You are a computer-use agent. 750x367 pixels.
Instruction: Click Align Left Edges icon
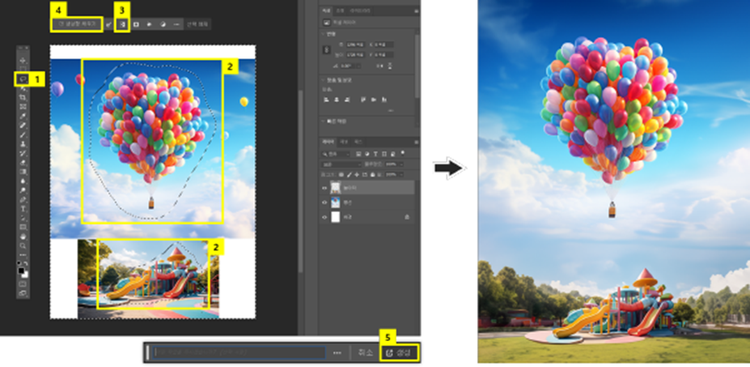click(326, 100)
